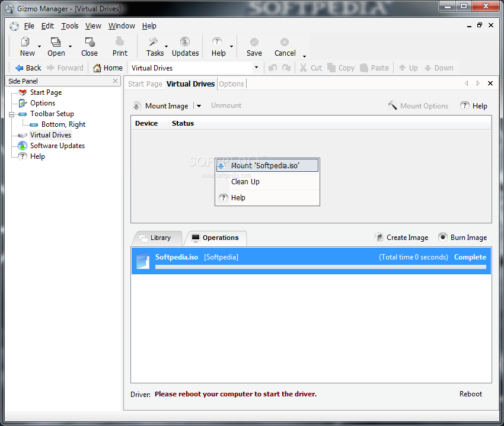Viewport: 504px width, 426px height.
Task: Click the Undo arrow icon
Action: 273,68
